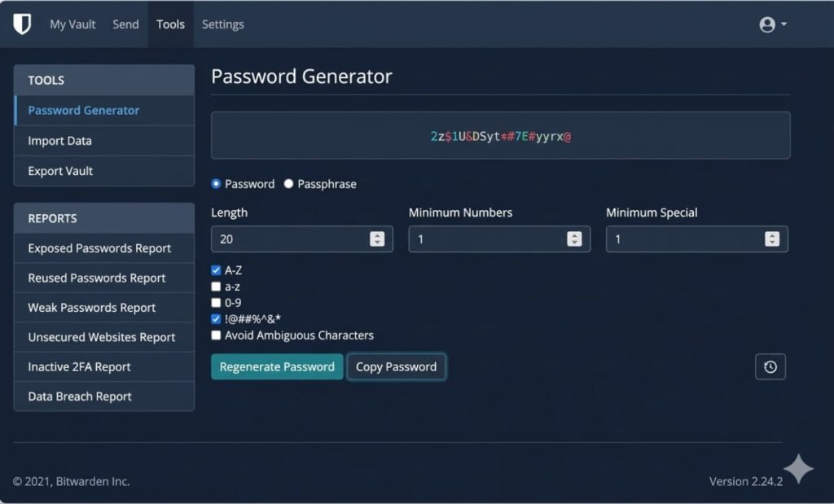This screenshot has width=834, height=504.
Task: Go to the My Vault tab
Action: coord(72,24)
